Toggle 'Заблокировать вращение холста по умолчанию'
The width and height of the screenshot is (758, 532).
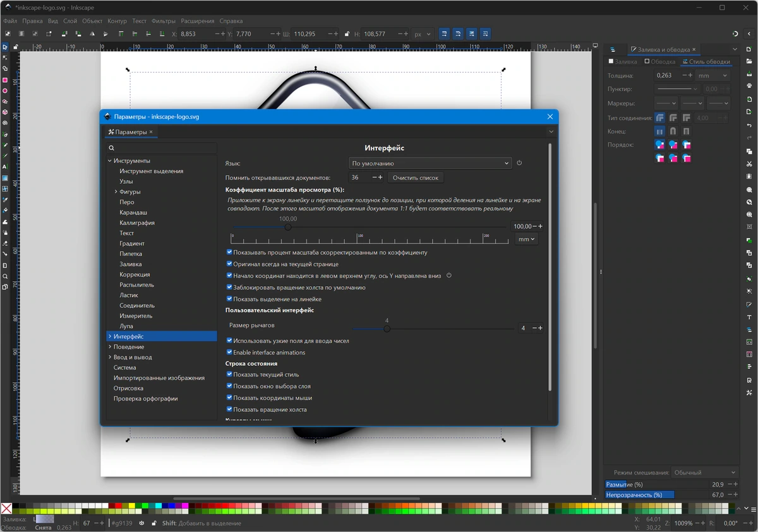pos(229,287)
